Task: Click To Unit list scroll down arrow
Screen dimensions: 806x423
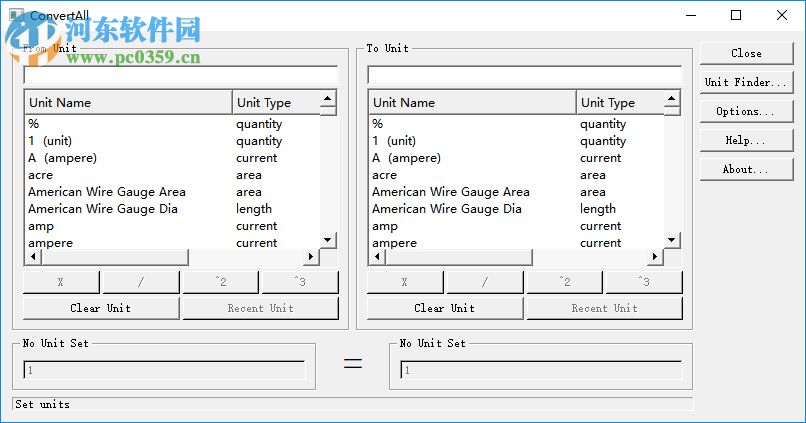Action: coord(672,240)
